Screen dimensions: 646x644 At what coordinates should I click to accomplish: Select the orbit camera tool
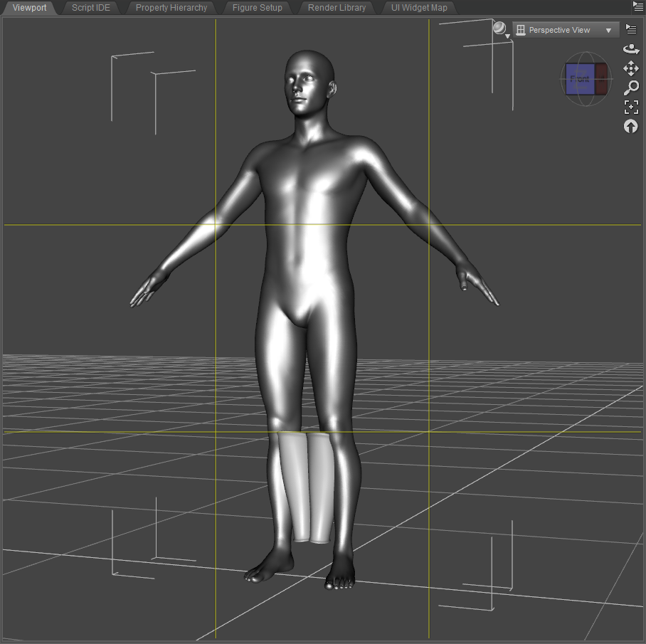click(x=631, y=49)
